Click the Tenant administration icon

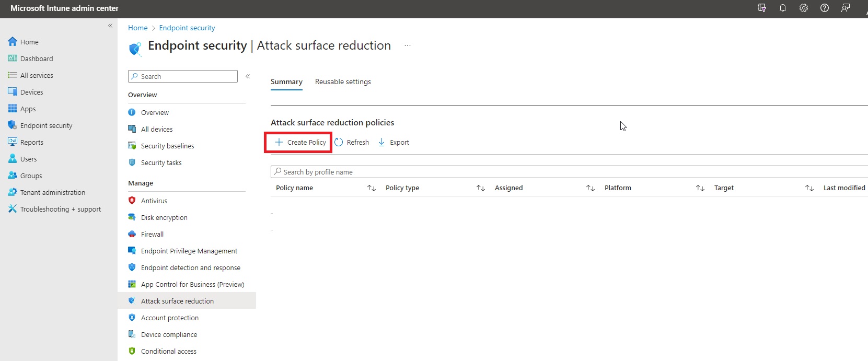pyautogui.click(x=13, y=192)
